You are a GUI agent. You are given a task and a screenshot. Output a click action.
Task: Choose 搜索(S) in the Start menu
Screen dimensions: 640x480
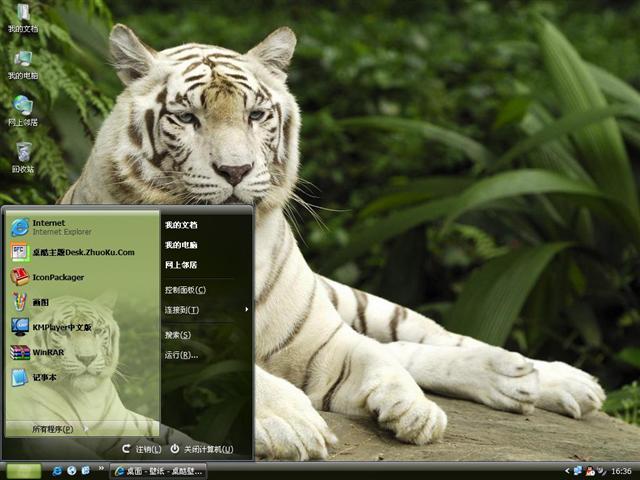click(178, 335)
